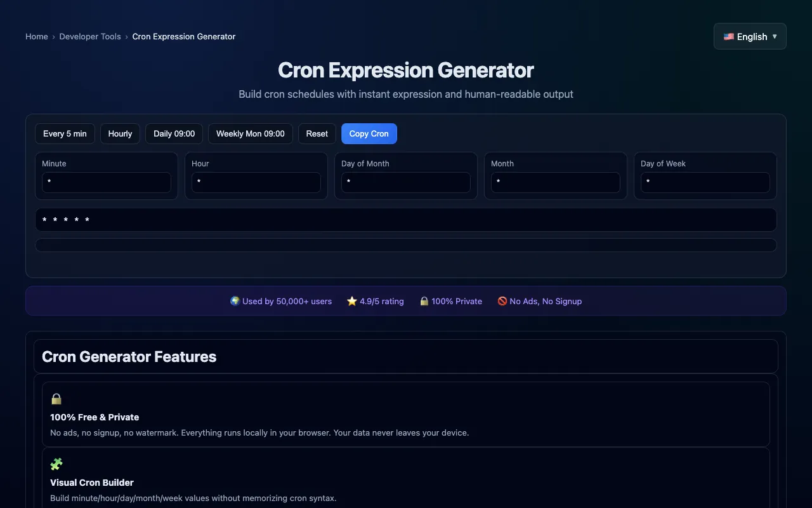The width and height of the screenshot is (812, 508).
Task: Focus the Day of Month input field
Action: [406, 182]
